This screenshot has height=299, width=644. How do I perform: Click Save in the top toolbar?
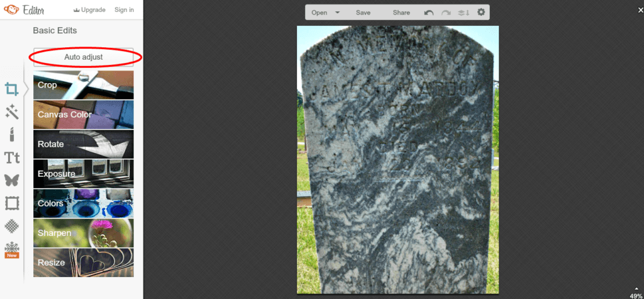tap(363, 13)
